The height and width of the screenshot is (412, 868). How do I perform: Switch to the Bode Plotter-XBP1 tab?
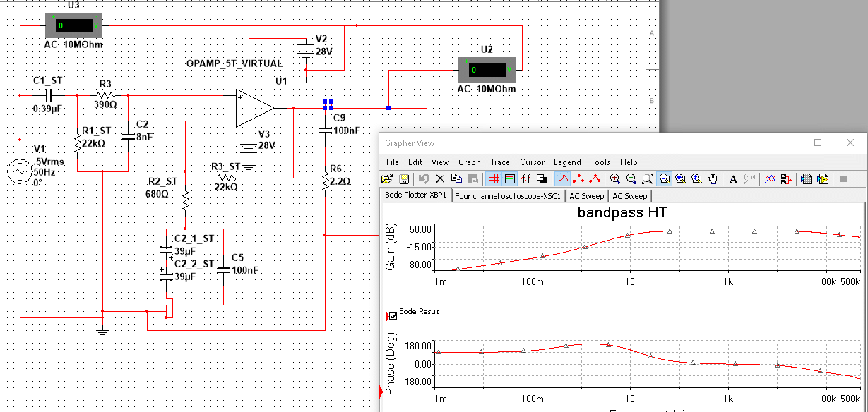(415, 195)
